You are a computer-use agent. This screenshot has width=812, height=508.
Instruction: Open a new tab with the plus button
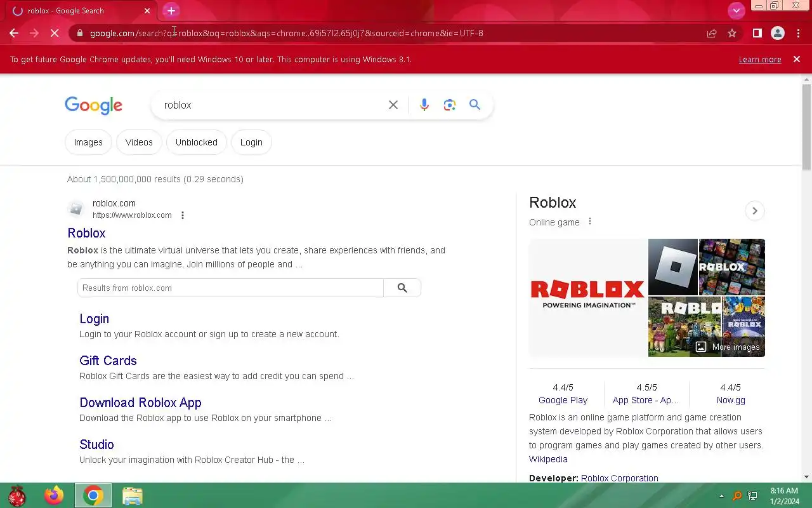pos(171,11)
